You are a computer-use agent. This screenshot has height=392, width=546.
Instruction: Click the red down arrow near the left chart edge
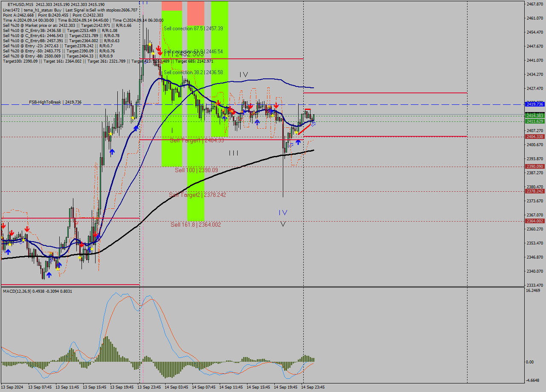click(3, 226)
